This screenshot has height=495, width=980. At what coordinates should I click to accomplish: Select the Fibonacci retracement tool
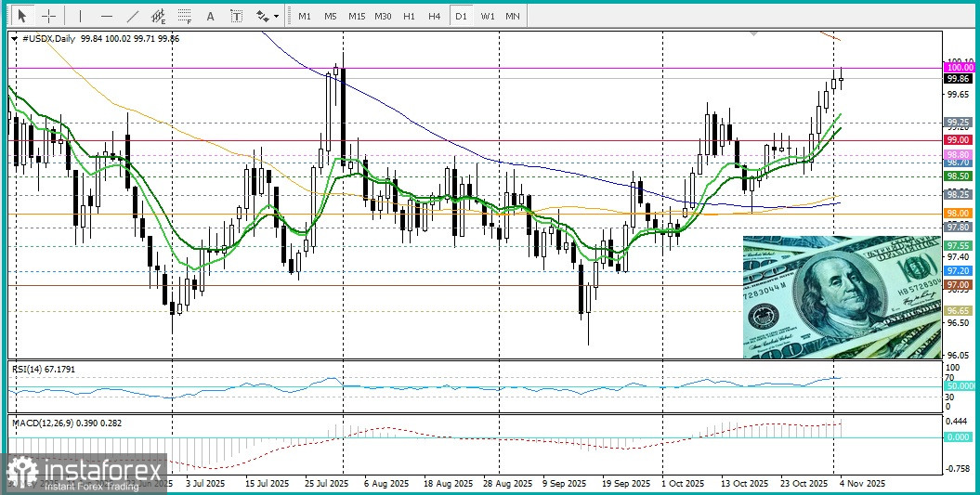(x=185, y=16)
